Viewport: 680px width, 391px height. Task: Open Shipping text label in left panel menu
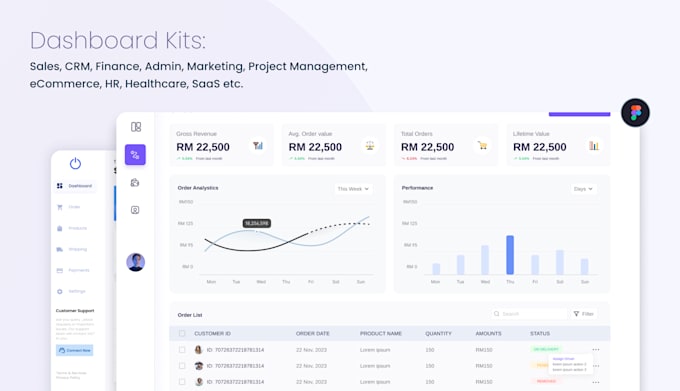pyautogui.click(x=78, y=249)
